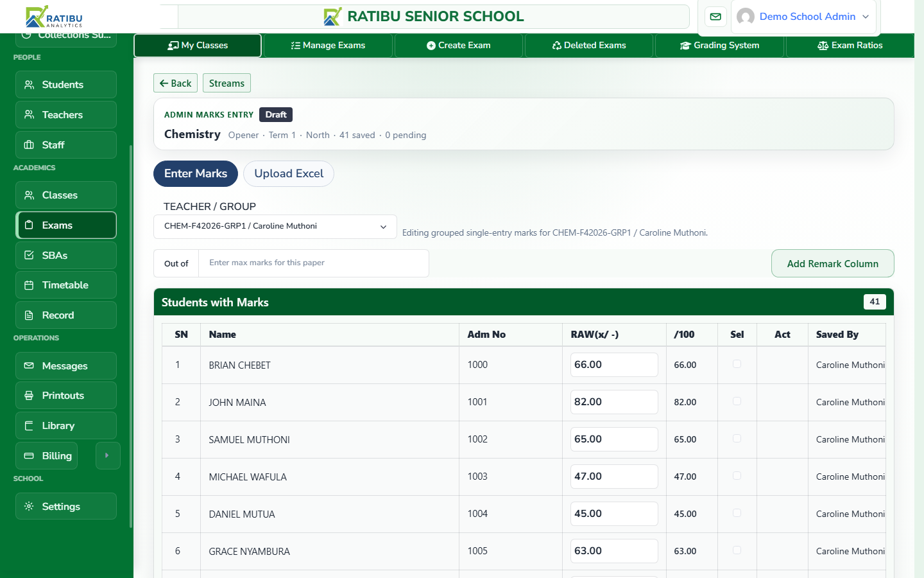This screenshot has width=924, height=578.
Task: Check the Sel box for Michael Wafula
Action: point(737,476)
